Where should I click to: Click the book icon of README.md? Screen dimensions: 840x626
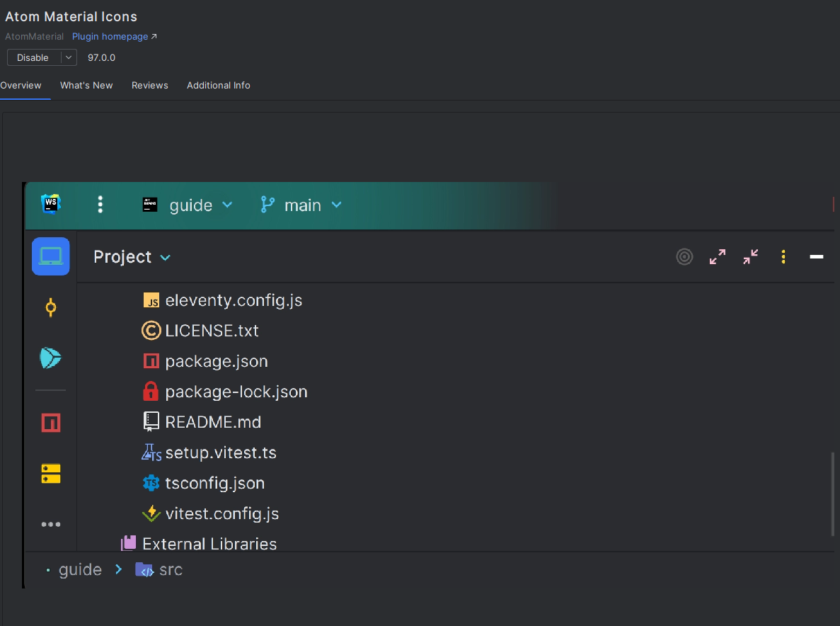(x=151, y=422)
